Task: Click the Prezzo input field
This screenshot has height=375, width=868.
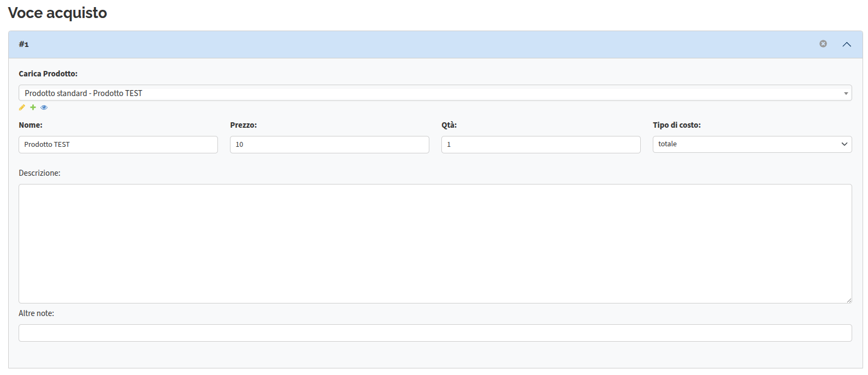Action: (329, 145)
